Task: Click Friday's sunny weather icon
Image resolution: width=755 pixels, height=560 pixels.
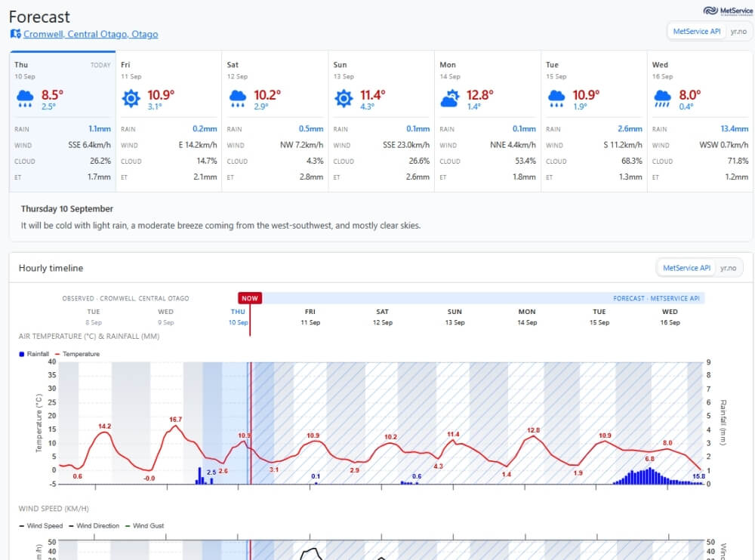Action: pos(131,99)
